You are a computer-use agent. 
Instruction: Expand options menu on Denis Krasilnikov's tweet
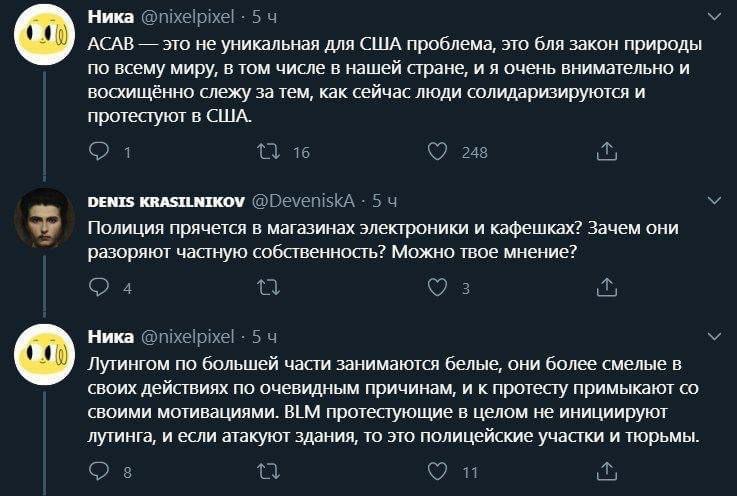point(713,200)
